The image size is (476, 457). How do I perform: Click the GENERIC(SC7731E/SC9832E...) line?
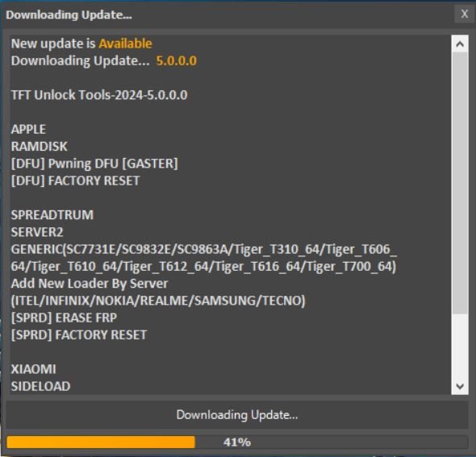(204, 258)
